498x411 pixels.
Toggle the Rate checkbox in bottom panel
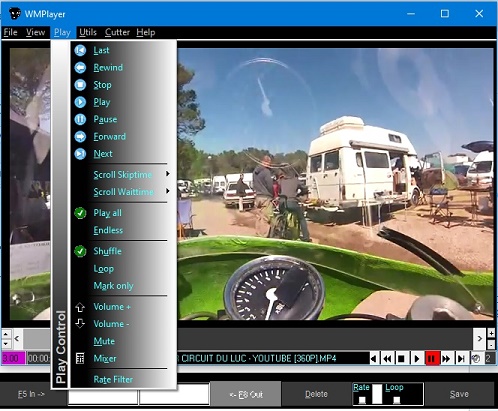point(362,400)
